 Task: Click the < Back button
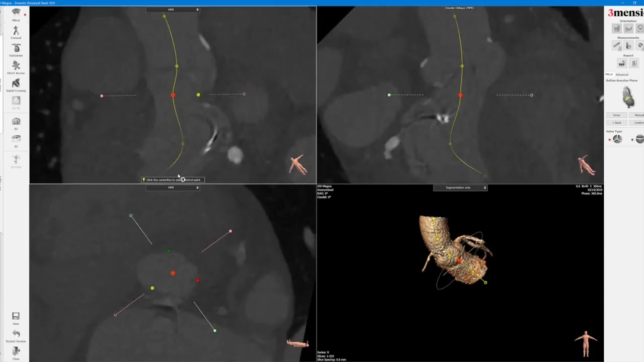pyautogui.click(x=616, y=123)
